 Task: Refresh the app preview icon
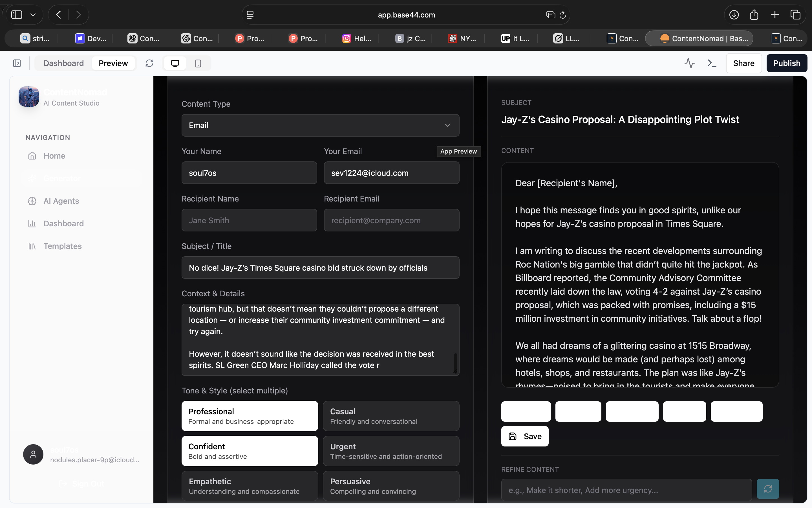tap(149, 63)
